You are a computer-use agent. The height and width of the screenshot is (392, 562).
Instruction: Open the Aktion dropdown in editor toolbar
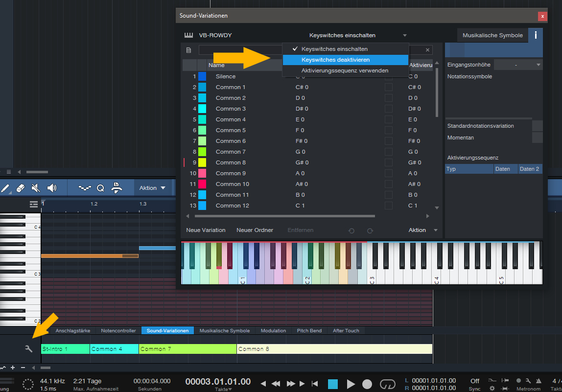152,188
